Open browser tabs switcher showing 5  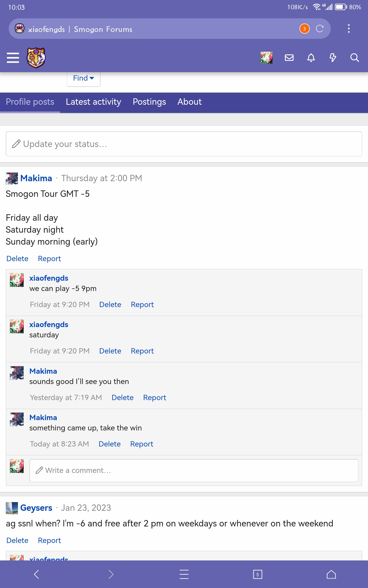click(x=258, y=574)
